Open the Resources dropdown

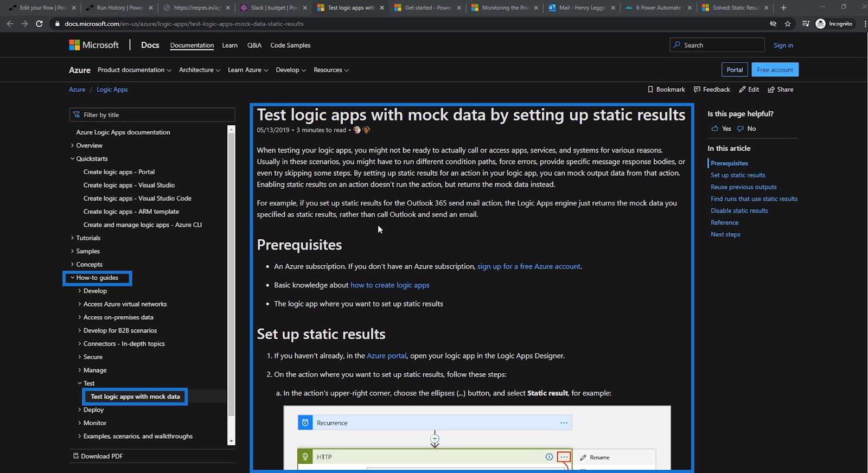click(x=331, y=70)
